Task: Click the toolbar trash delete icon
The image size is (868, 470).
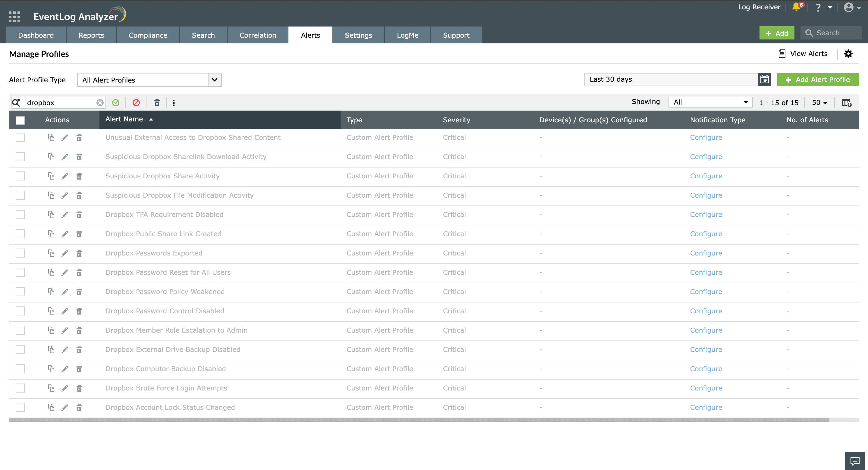Action: coord(157,103)
